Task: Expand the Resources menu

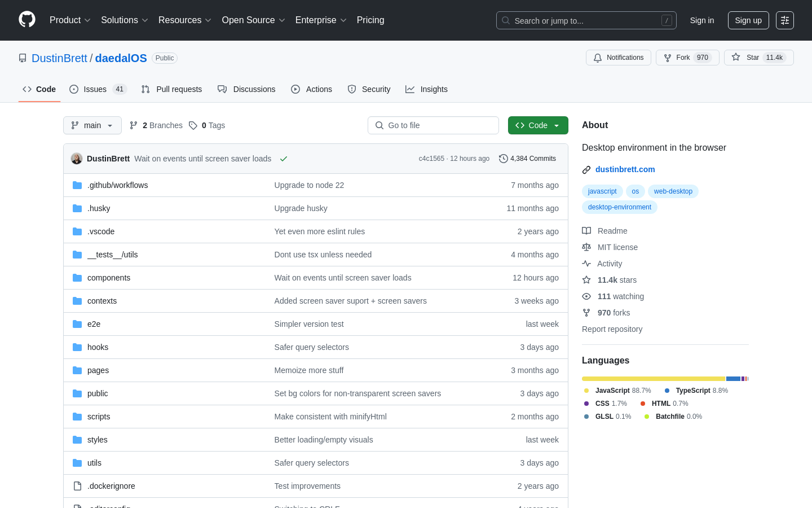Action: 184,20
